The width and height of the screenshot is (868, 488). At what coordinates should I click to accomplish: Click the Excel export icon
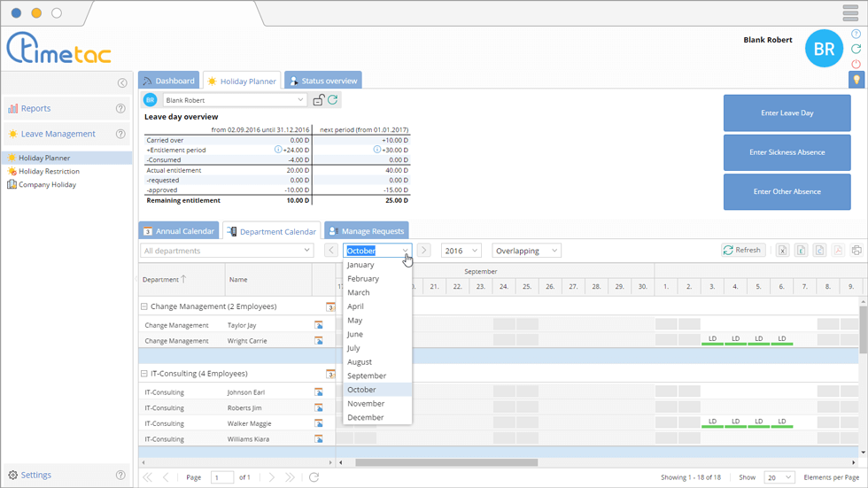(x=783, y=251)
